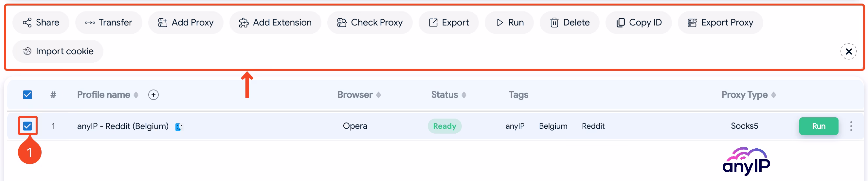
Task: Sort by Proxy Type column
Action: click(773, 95)
